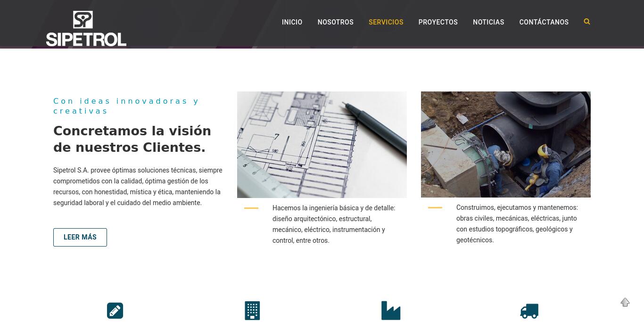Open the Inicio menu item

(x=292, y=22)
